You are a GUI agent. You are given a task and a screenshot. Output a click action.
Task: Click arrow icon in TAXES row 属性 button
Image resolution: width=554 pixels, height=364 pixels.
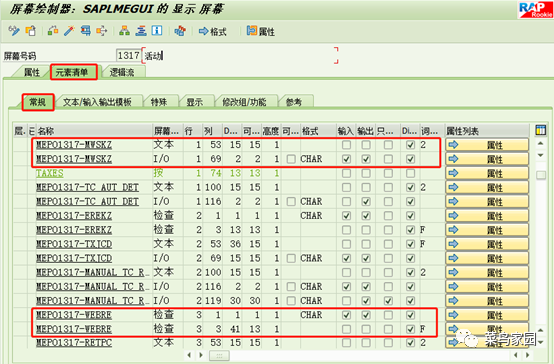pos(453,173)
